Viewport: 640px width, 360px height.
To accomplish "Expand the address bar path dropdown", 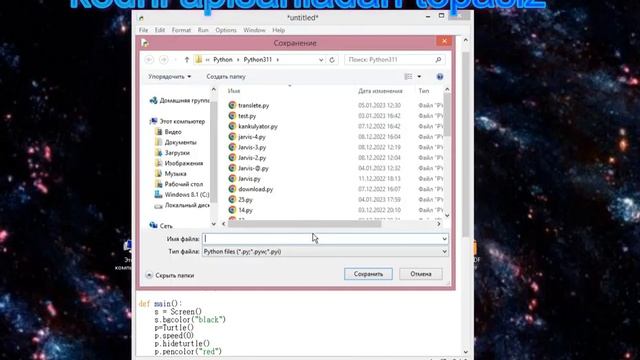I will 321,60.
